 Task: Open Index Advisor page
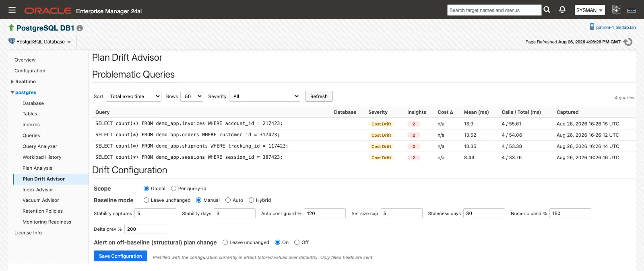pos(38,190)
